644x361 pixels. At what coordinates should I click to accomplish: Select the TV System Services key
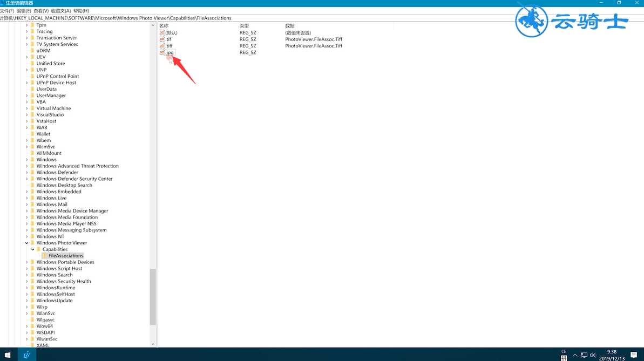[57, 44]
